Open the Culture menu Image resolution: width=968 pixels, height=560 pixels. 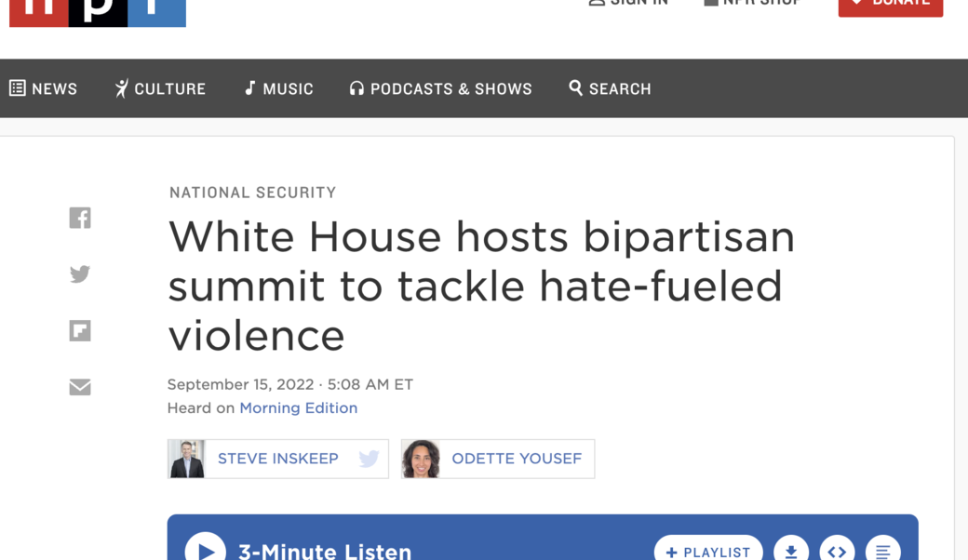[160, 88]
